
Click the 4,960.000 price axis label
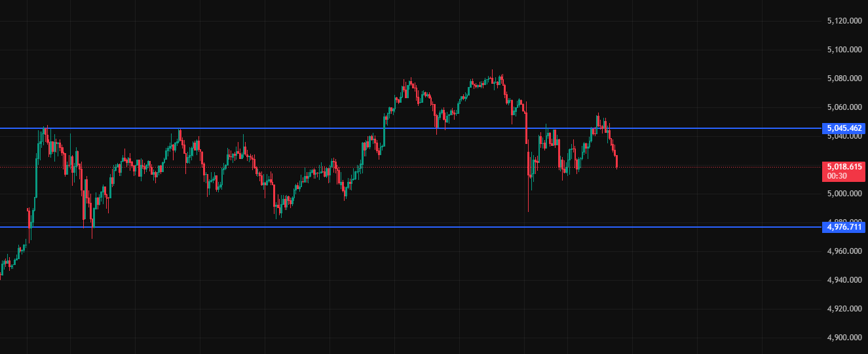844,251
